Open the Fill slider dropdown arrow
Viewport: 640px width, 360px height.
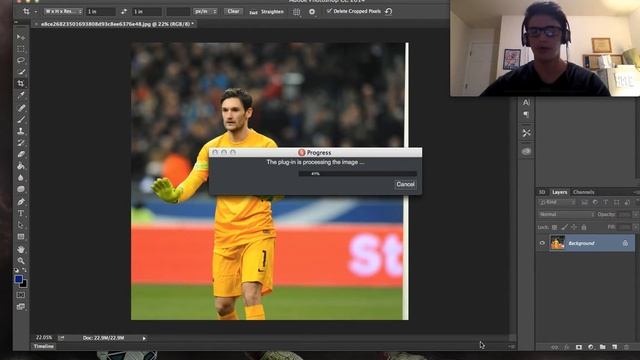point(635,227)
